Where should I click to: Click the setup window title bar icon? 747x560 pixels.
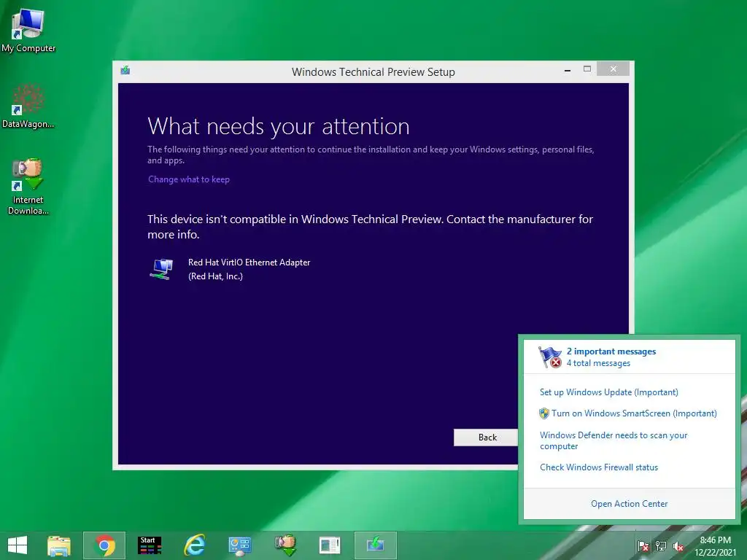pos(125,71)
